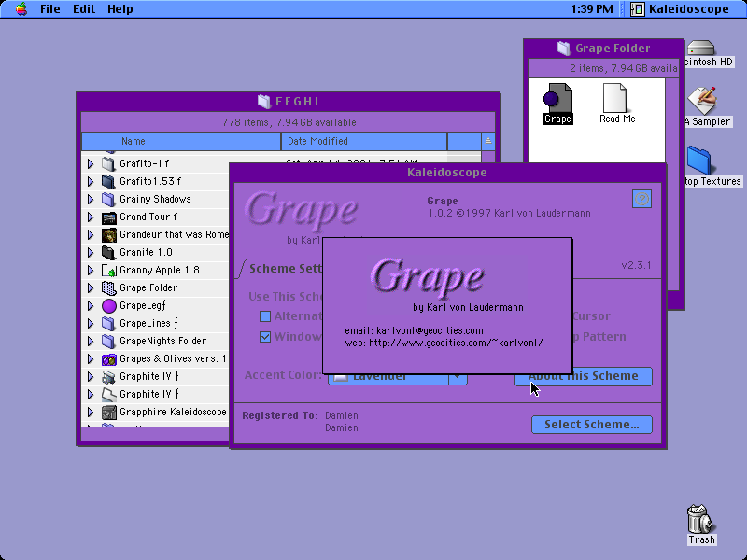
Task: Expand the Granite 1.0 folder
Action: (91, 252)
